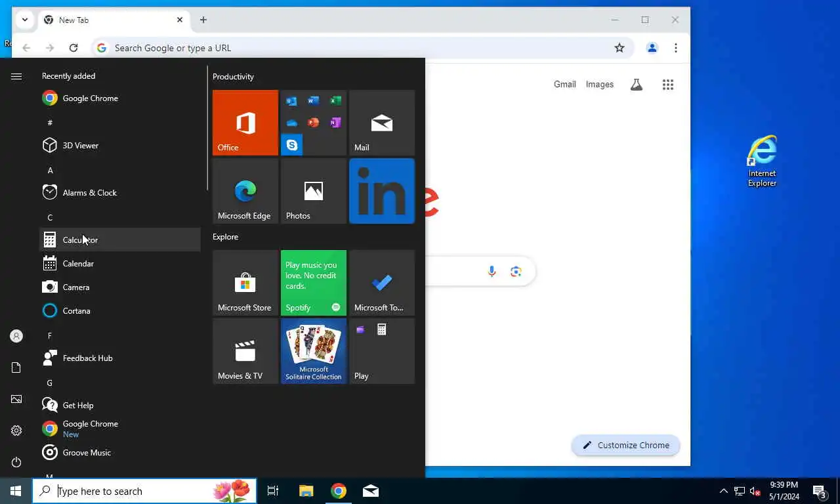
Task: Click the Start button on taskbar
Action: pyautogui.click(x=16, y=491)
